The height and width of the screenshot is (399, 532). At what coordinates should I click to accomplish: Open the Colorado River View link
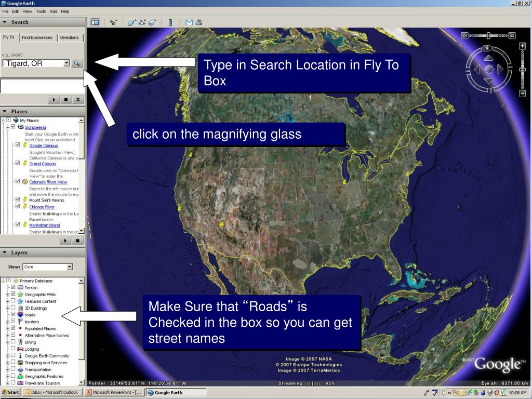(48, 182)
